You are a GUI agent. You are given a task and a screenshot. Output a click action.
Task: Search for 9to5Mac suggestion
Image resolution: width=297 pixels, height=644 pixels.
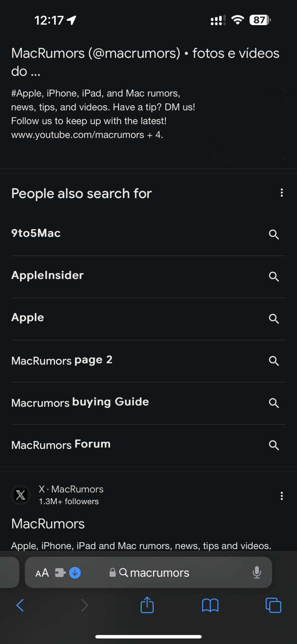[x=36, y=233]
